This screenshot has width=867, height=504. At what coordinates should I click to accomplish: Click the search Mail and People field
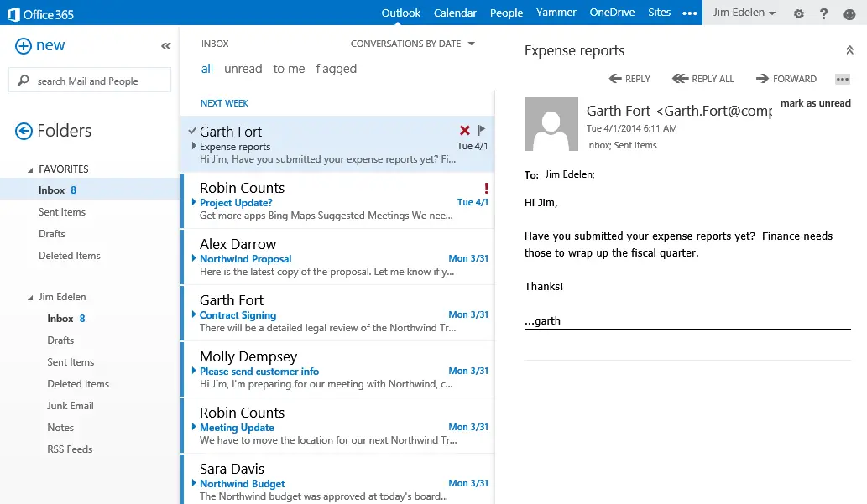pyautogui.click(x=90, y=81)
